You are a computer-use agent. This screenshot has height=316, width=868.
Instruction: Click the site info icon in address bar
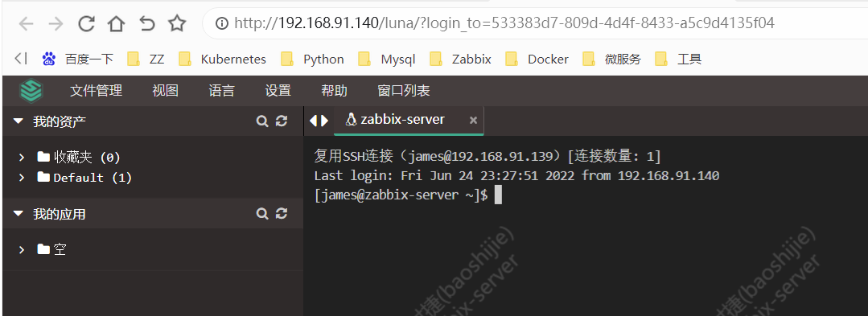(x=222, y=23)
